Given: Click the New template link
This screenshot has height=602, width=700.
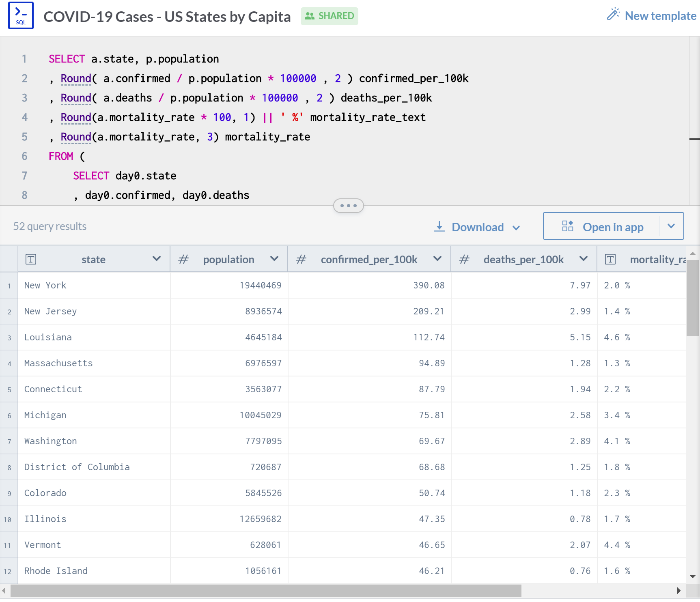Looking at the screenshot, I should pos(660,16).
